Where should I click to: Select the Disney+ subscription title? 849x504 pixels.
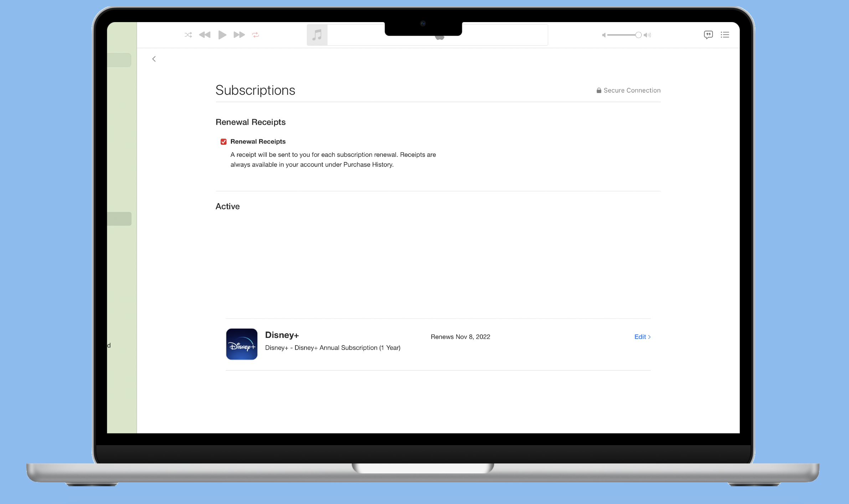tap(282, 335)
